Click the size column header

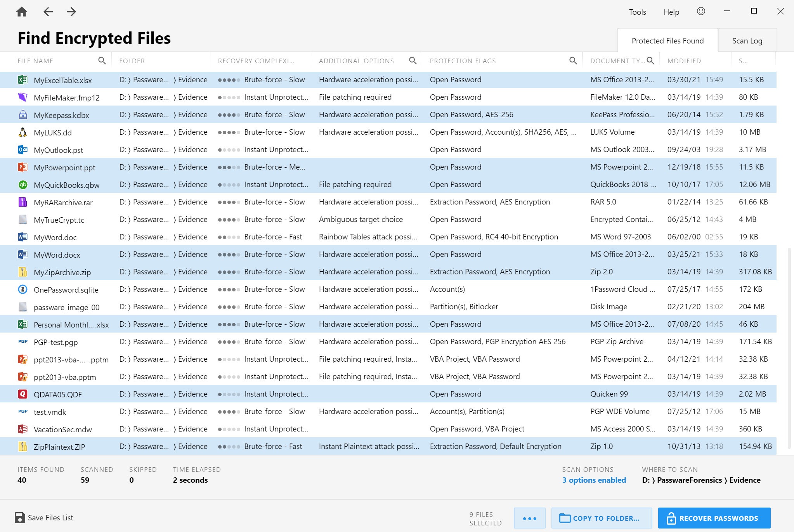coord(743,61)
